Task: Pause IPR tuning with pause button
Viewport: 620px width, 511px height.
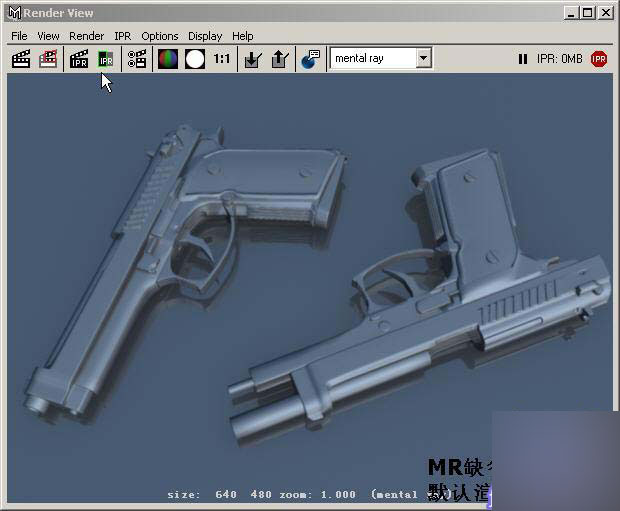Action: coord(523,59)
